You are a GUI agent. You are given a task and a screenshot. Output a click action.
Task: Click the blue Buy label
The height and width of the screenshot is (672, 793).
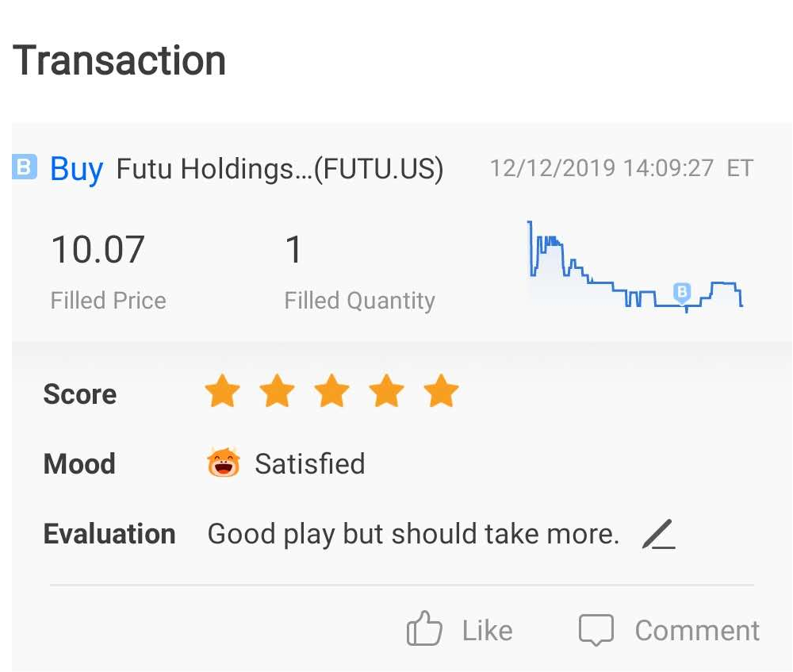click(76, 169)
